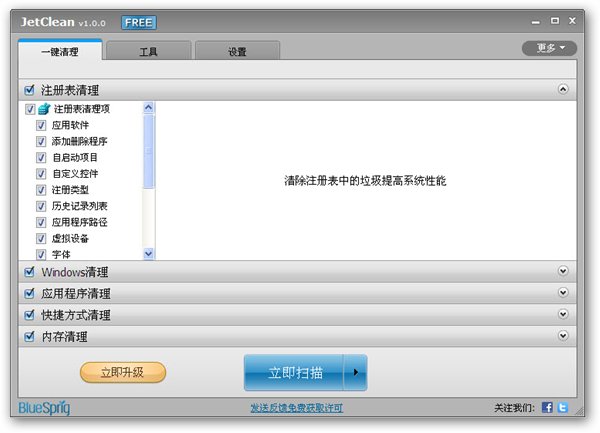The image size is (600, 433).
Task: Open the Twitter follow icon
Action: pyautogui.click(x=562, y=407)
